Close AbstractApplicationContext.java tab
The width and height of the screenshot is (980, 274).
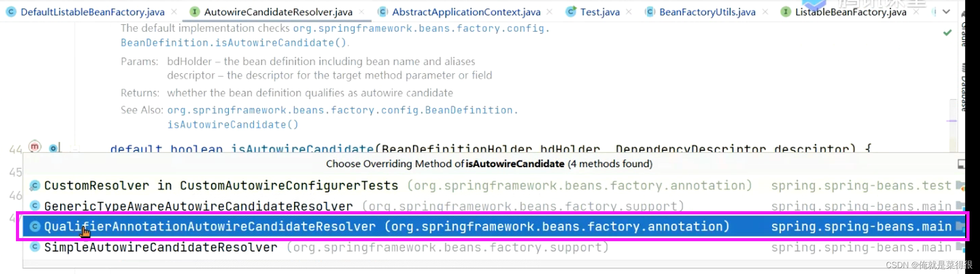pyautogui.click(x=550, y=12)
